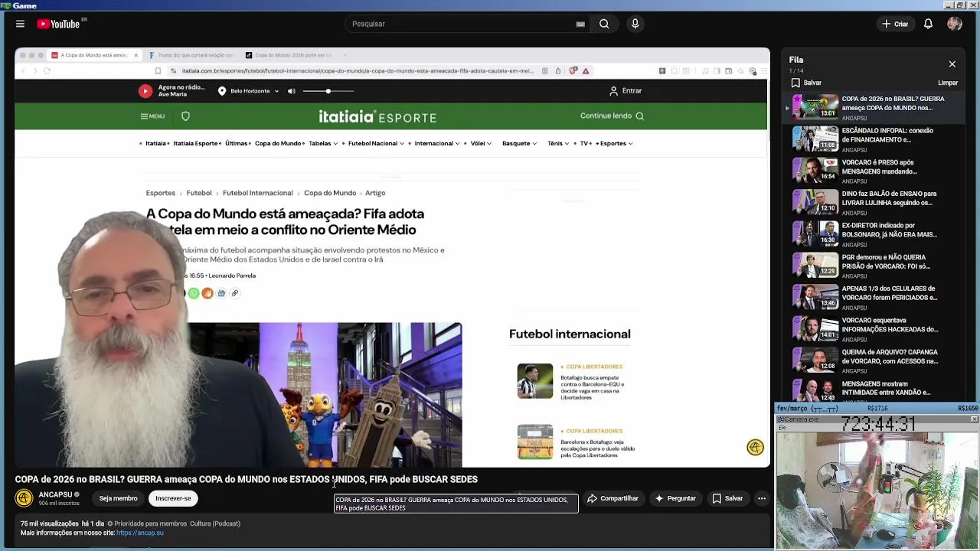
Task: Open the Itatiaia MENU hamburger
Action: pos(152,116)
